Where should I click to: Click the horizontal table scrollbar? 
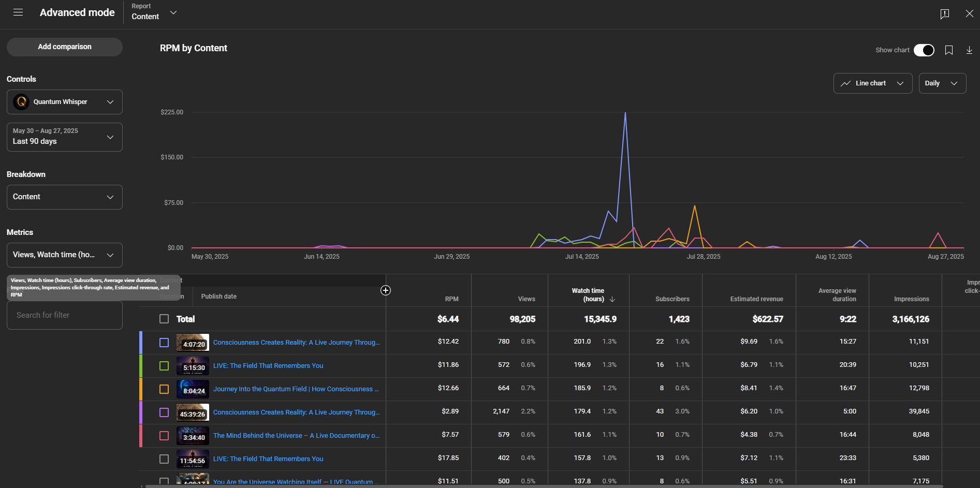pyautogui.click(x=544, y=486)
